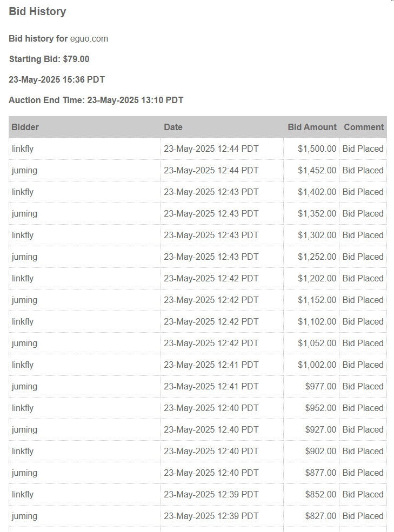This screenshot has width=394, height=532.
Task: Click the date in the $1,352.00 row
Action: click(x=211, y=214)
